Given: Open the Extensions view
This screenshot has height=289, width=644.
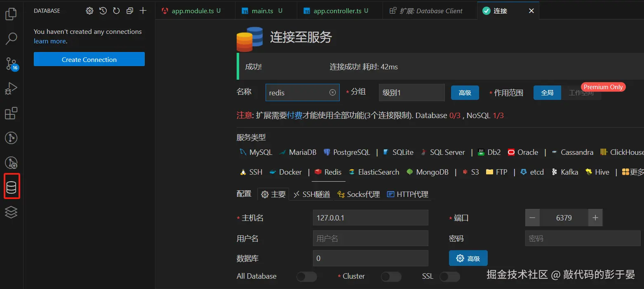Looking at the screenshot, I should 11,113.
